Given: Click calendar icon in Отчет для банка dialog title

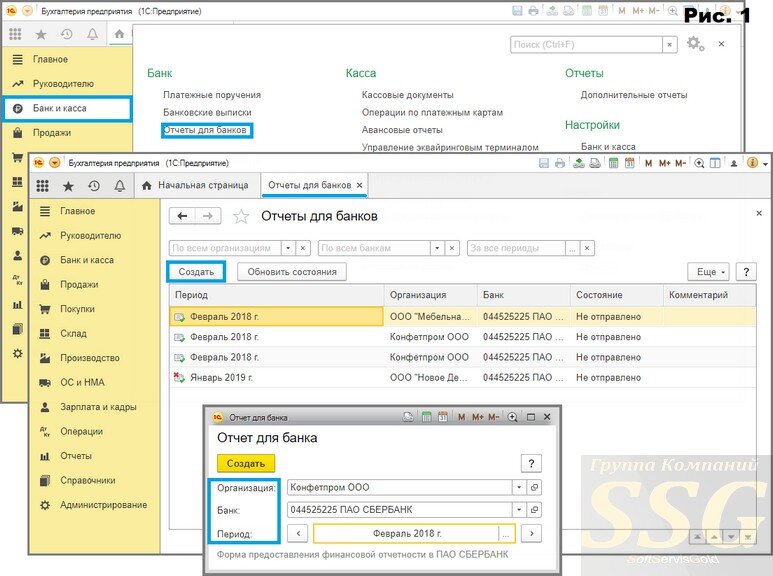Looking at the screenshot, I should click(x=443, y=417).
